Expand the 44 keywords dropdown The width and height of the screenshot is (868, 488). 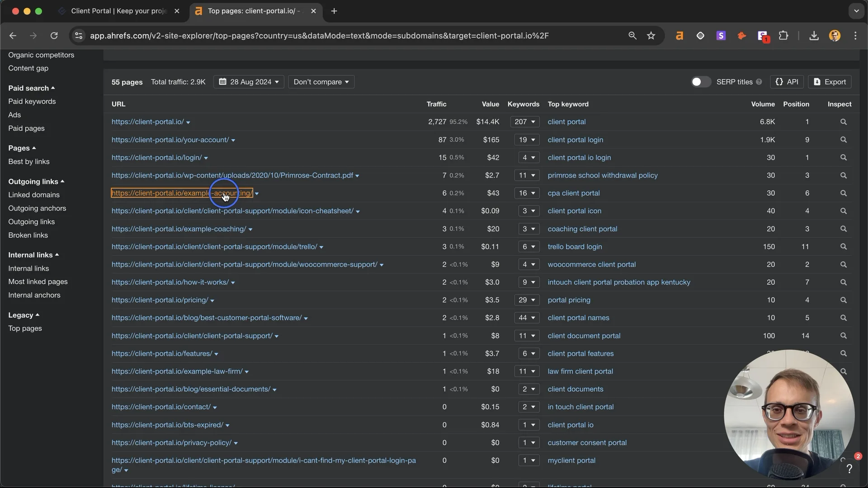click(x=527, y=318)
